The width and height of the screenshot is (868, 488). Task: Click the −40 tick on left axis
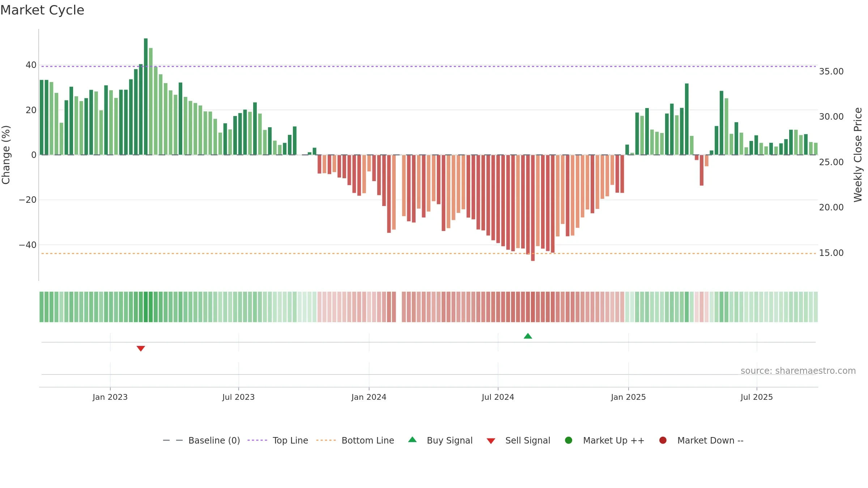point(28,245)
